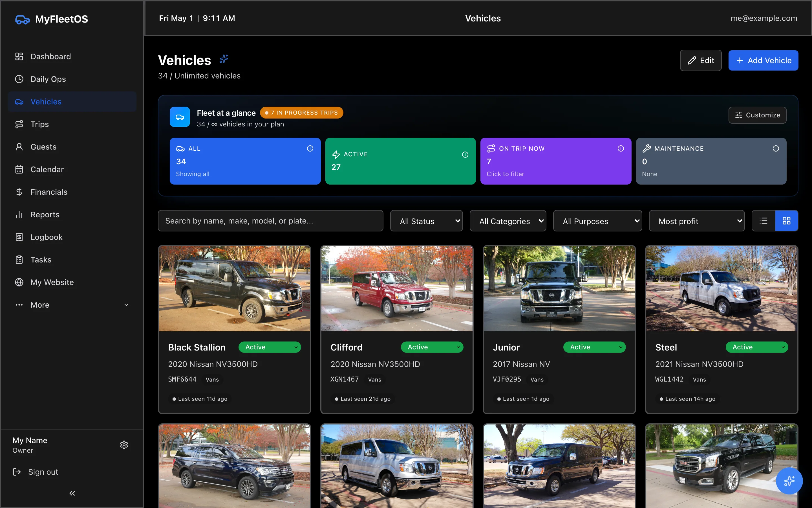This screenshot has width=812, height=508.
Task: Click the sign out arrow icon
Action: (x=17, y=472)
